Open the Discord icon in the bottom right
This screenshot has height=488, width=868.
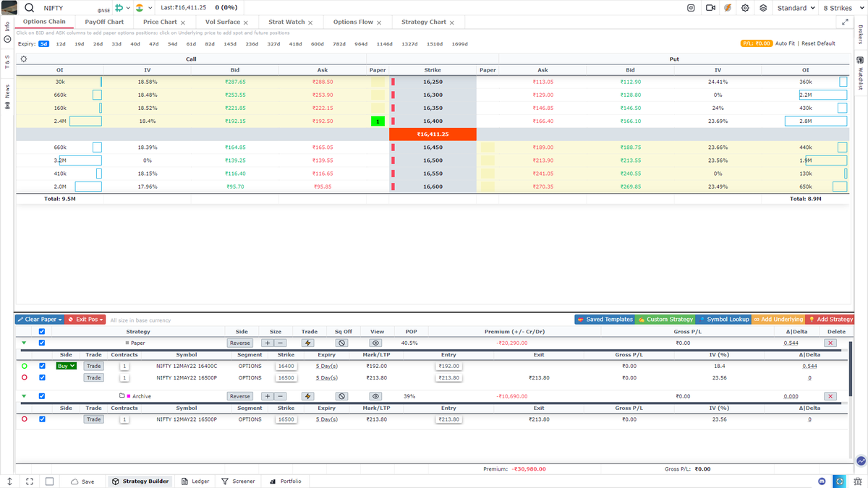(822, 481)
